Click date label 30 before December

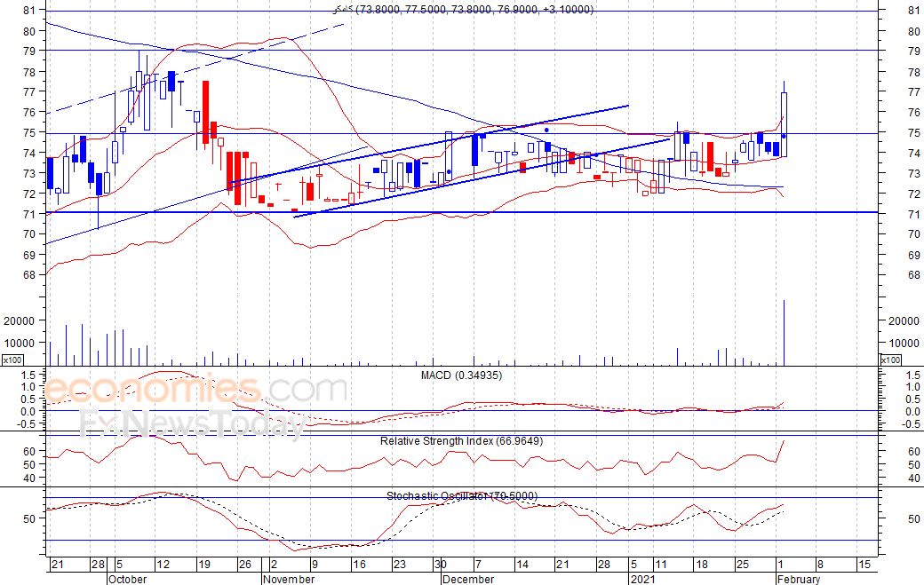pos(440,565)
